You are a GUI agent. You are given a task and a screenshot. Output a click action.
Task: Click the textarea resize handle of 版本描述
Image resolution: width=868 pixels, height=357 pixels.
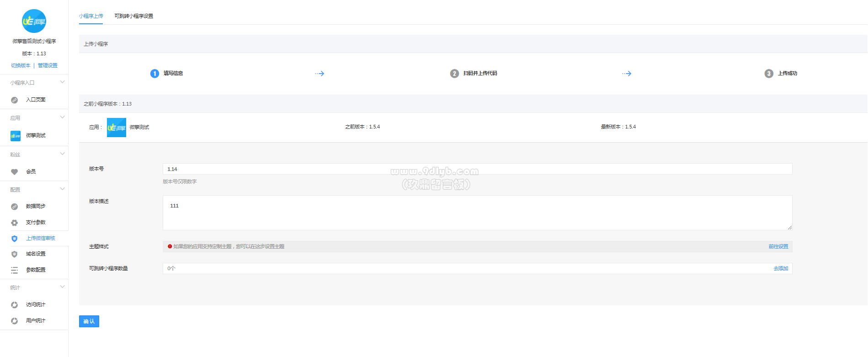point(789,227)
